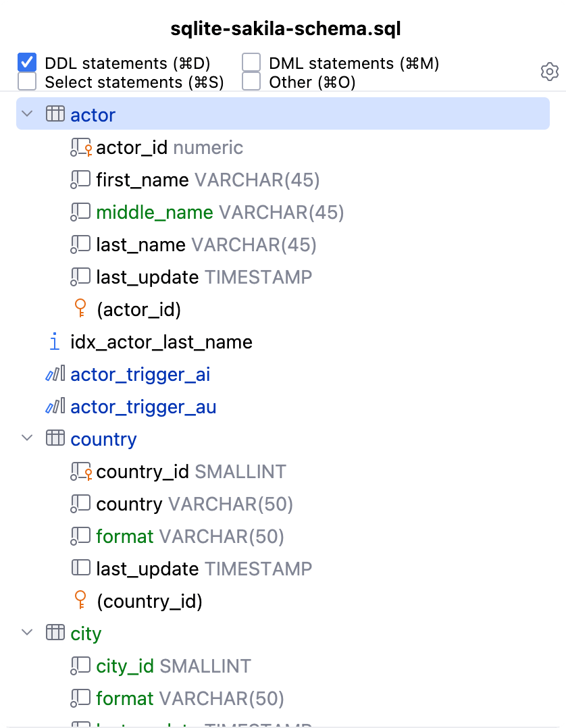Image resolution: width=566 pixels, height=728 pixels.
Task: Click the index icon for idx_actor_last_name
Action: point(54,342)
